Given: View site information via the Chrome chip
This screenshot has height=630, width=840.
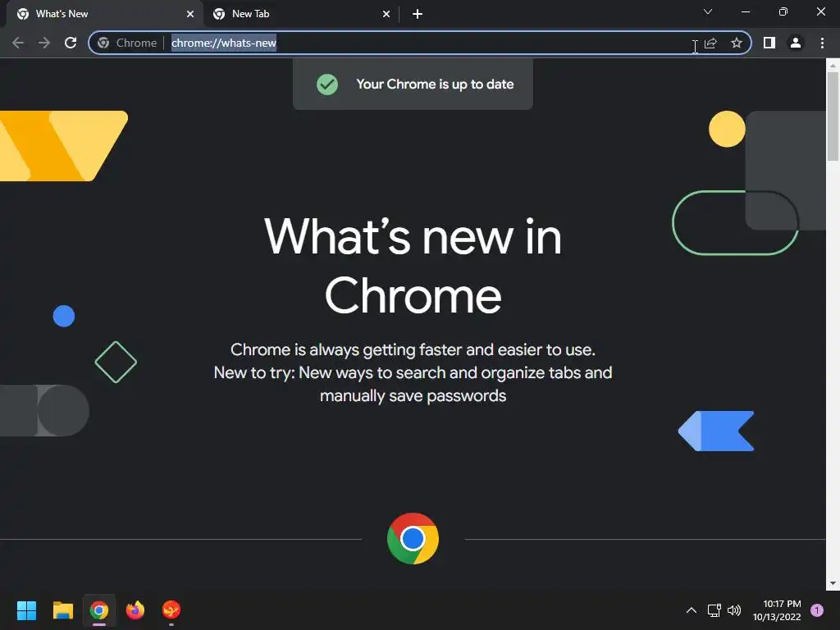Looking at the screenshot, I should (127, 43).
